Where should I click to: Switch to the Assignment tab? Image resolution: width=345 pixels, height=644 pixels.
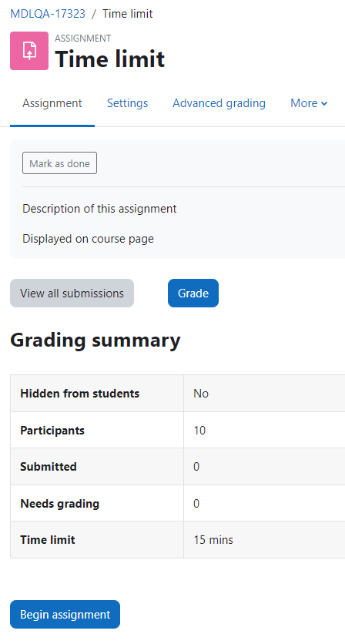(x=52, y=103)
